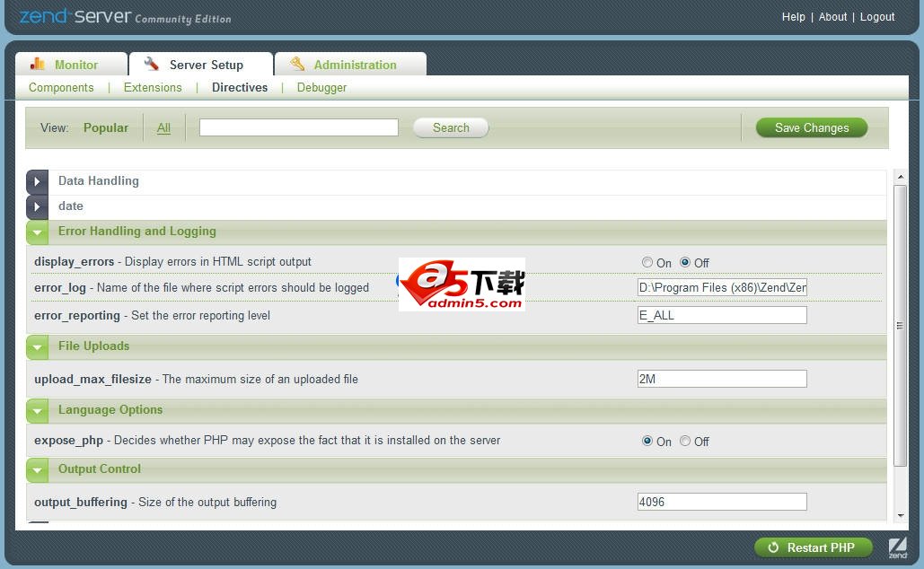Click the Save Changes button
The width and height of the screenshot is (924, 569).
point(811,127)
